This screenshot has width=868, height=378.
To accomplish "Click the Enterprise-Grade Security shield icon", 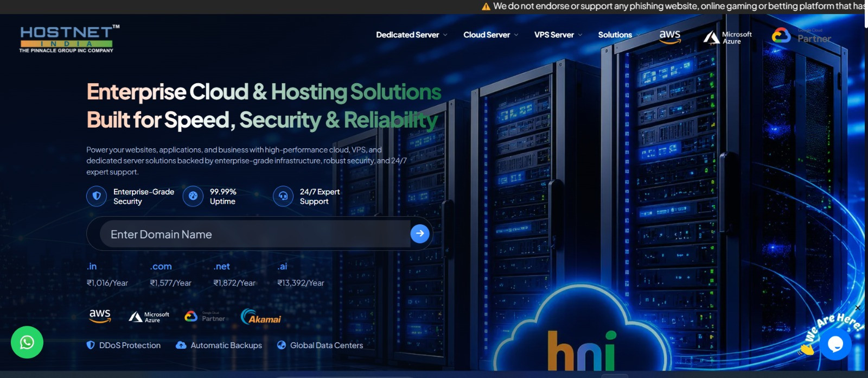I will coord(97,196).
